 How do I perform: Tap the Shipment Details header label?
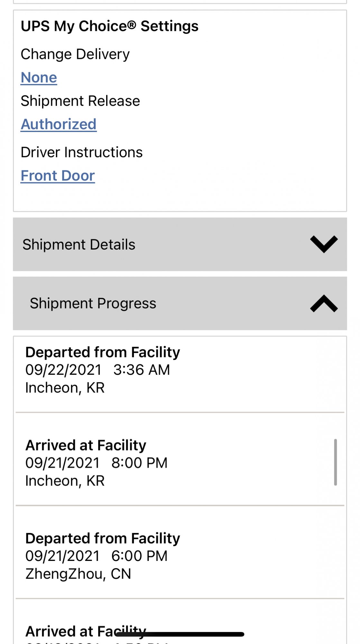(79, 244)
